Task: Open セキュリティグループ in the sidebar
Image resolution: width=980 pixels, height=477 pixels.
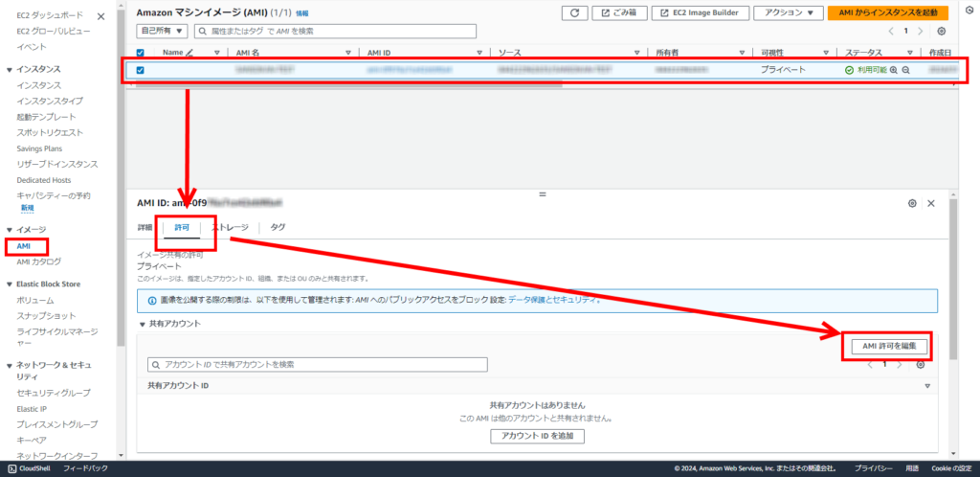Action: click(54, 393)
